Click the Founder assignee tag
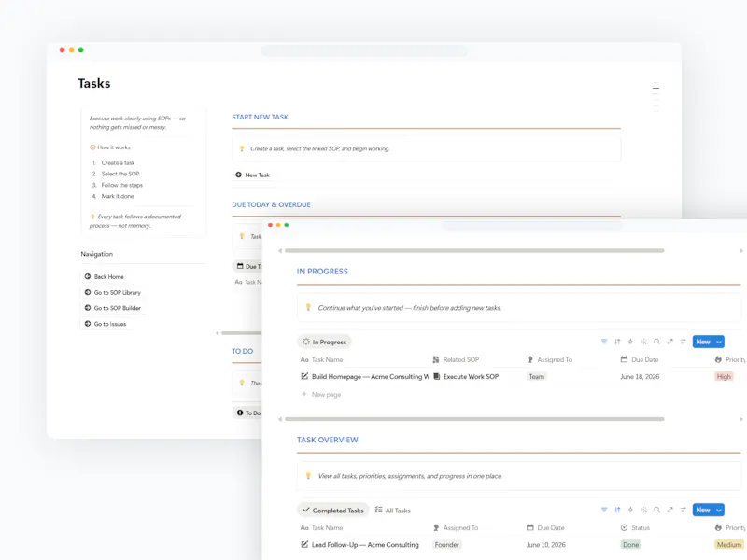 click(x=447, y=545)
